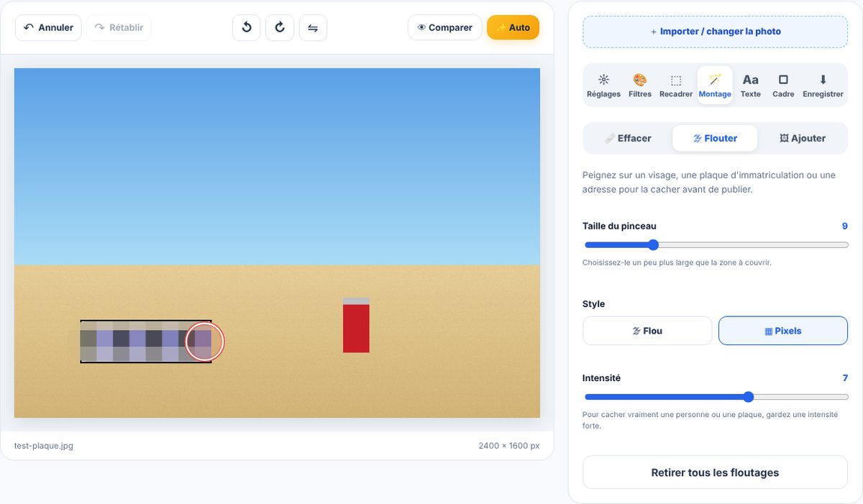Click the intensity value 7
Viewport: 863px width, 504px height.
coord(845,377)
